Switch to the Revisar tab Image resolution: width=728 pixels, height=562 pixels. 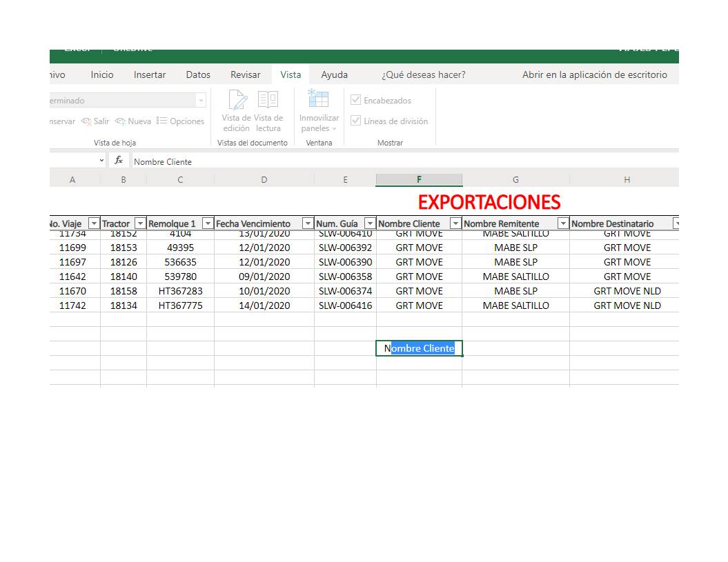pos(245,74)
